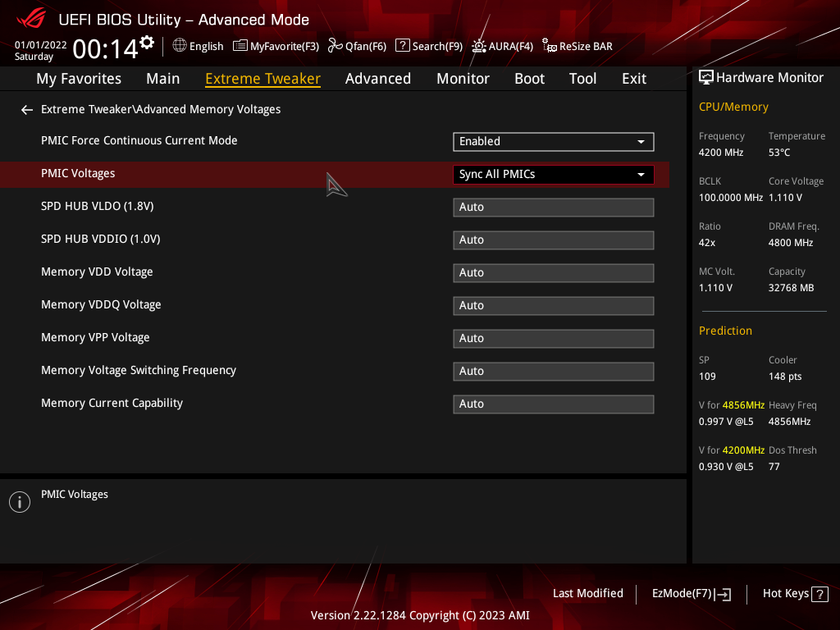Viewport: 840px width, 630px height.
Task: Click the ROG logo icon
Action: point(31,20)
